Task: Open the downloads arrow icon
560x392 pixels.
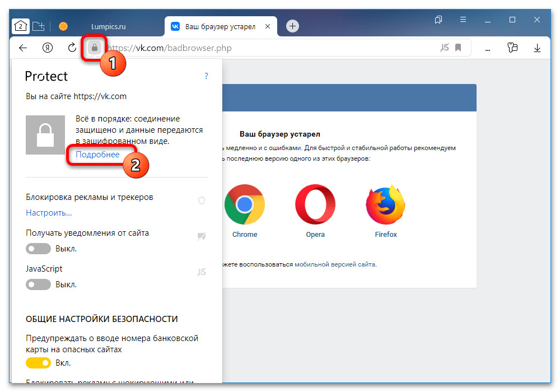Action: tap(537, 48)
